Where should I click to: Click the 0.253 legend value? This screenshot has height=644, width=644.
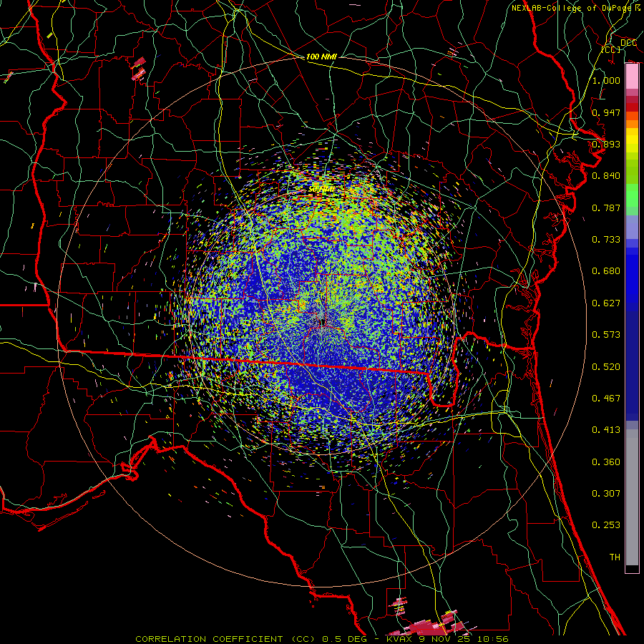click(x=606, y=525)
